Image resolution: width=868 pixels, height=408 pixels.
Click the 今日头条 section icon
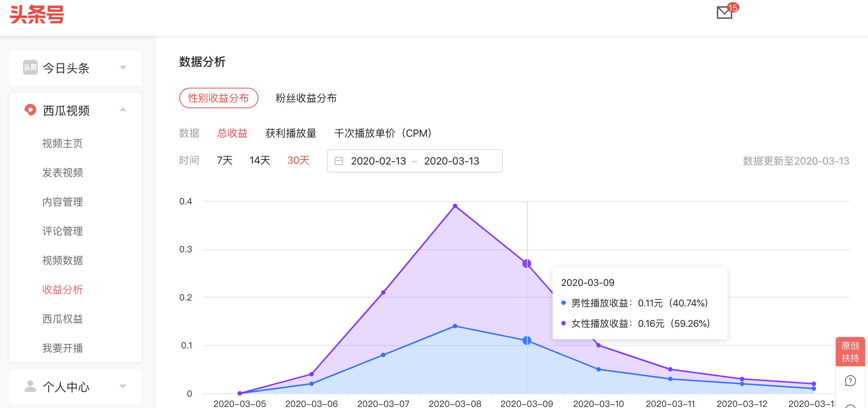30,68
